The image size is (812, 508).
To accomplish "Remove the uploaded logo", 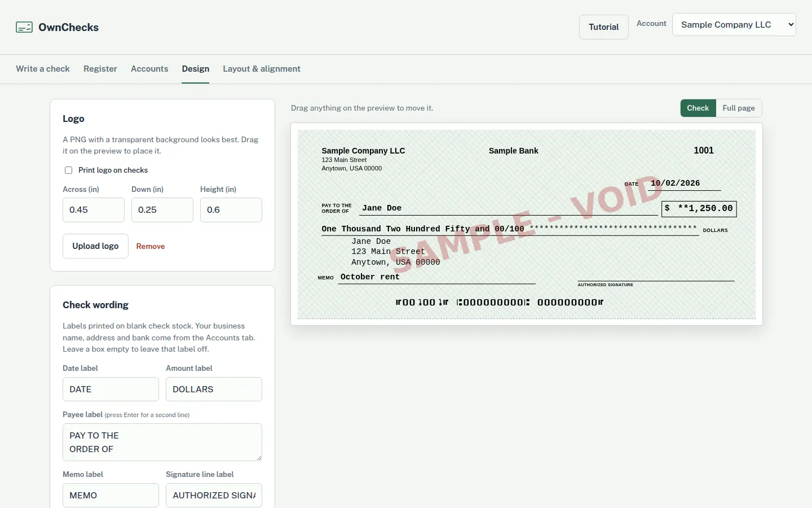I will (151, 246).
